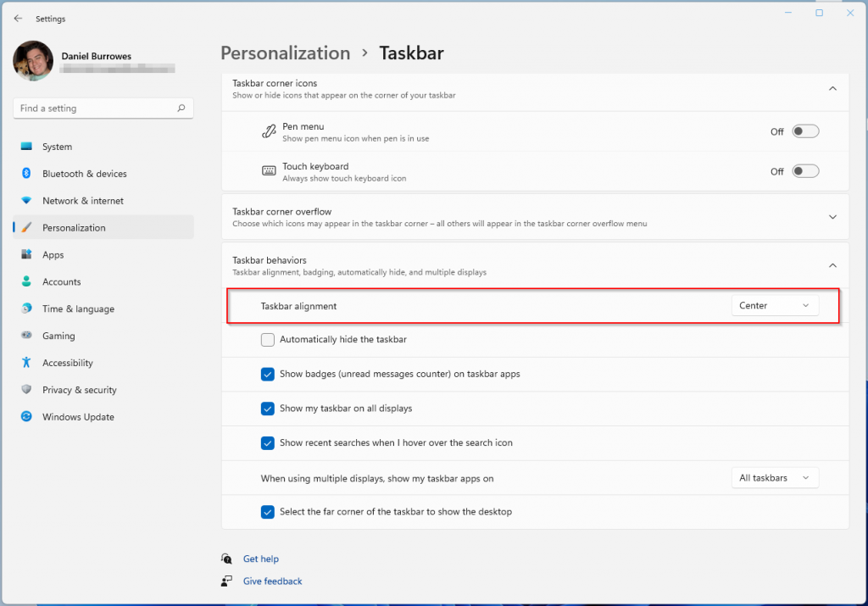Minimize the Settings window
868x606 pixels.
click(x=787, y=13)
